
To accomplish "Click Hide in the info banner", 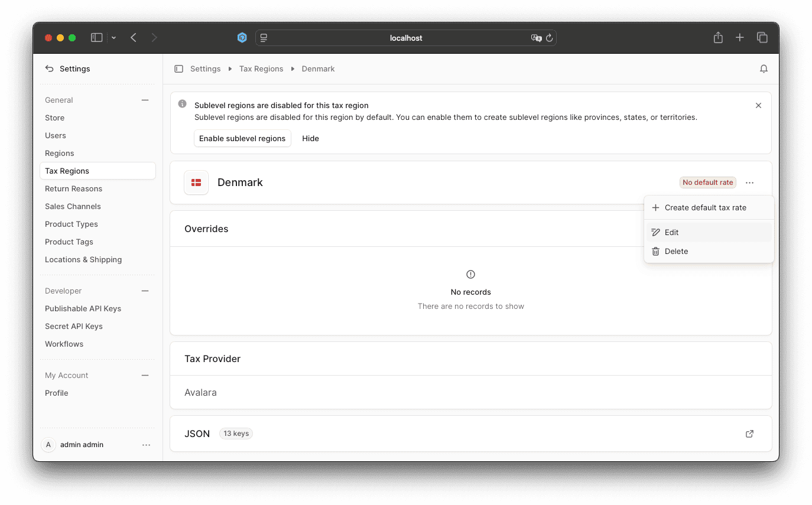I will (x=310, y=138).
